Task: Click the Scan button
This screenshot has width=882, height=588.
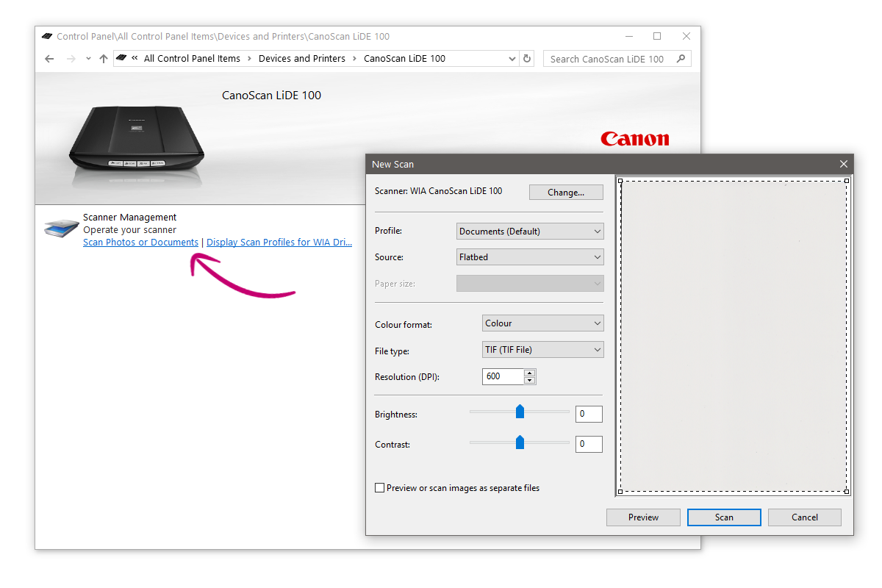Action: point(724,517)
